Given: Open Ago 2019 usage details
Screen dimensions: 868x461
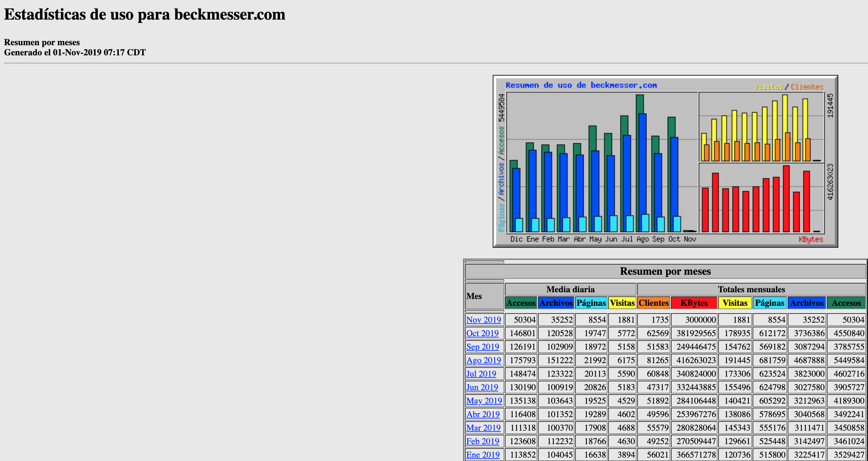Looking at the screenshot, I should point(483,360).
